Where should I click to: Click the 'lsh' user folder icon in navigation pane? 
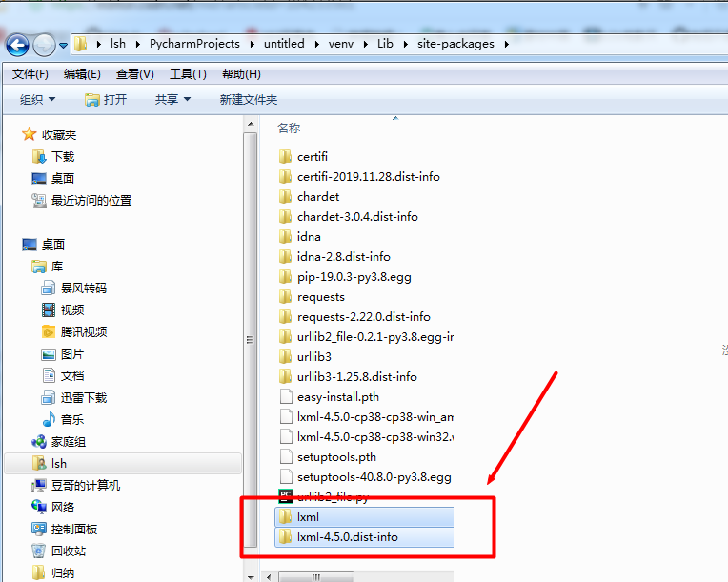39,463
